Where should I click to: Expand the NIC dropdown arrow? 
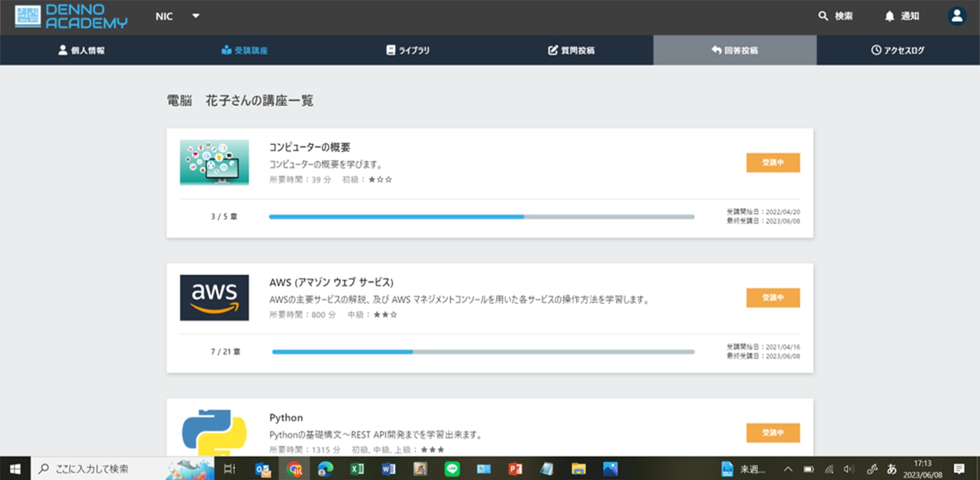(x=195, y=16)
